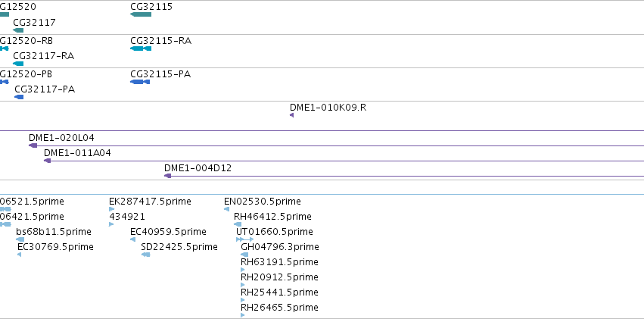Screen dimensions: 644x319
Task: Select the CG32115-RA transcript glyph
Action: point(141,48)
